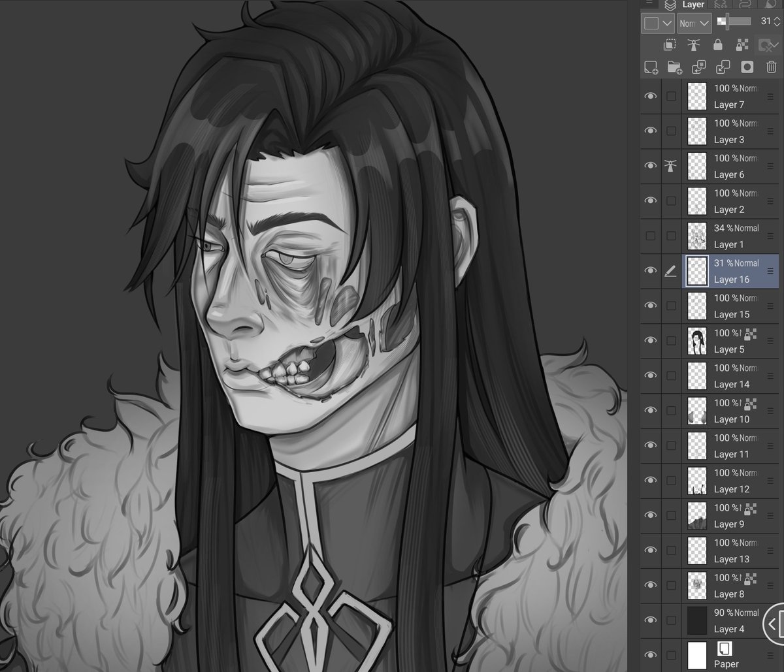784x672 pixels.
Task: Merge with layer below icon
Action: pyautogui.click(x=723, y=67)
